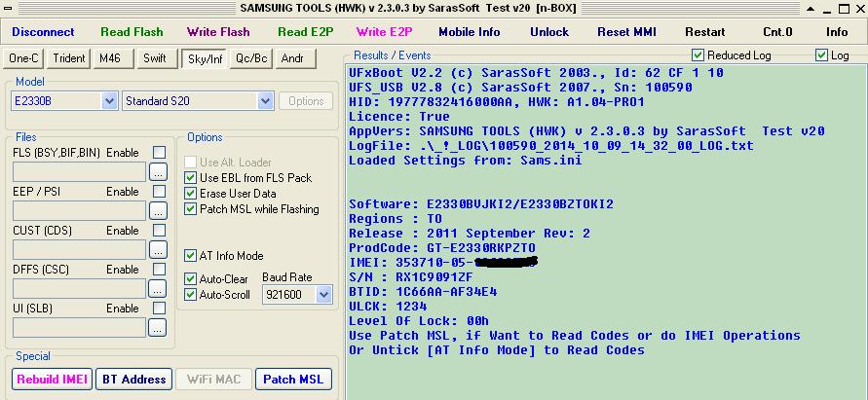Toggle Use EBL from FLS Pack
This screenshot has width=868, height=400.
(x=190, y=177)
